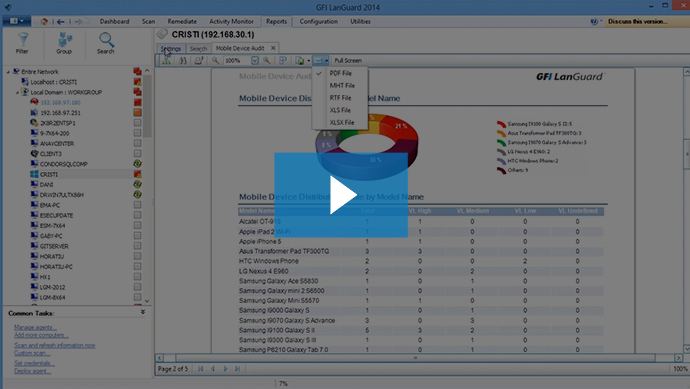Open the Activity Monitor menu
Image resolution: width=690 pixels, height=389 pixels.
231,22
